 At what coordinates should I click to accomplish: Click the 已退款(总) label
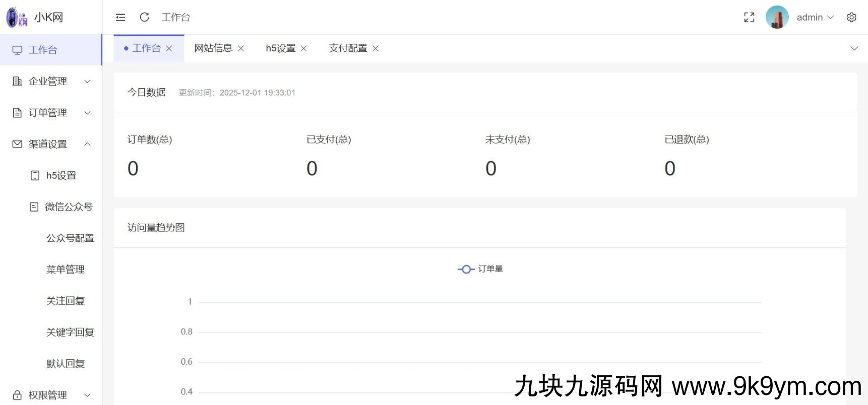(x=687, y=140)
